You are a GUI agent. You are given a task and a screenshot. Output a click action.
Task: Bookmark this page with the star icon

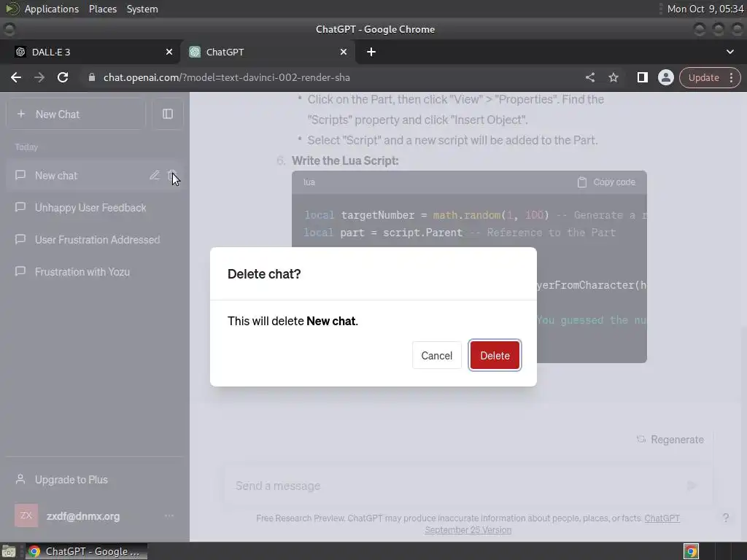[x=613, y=77]
